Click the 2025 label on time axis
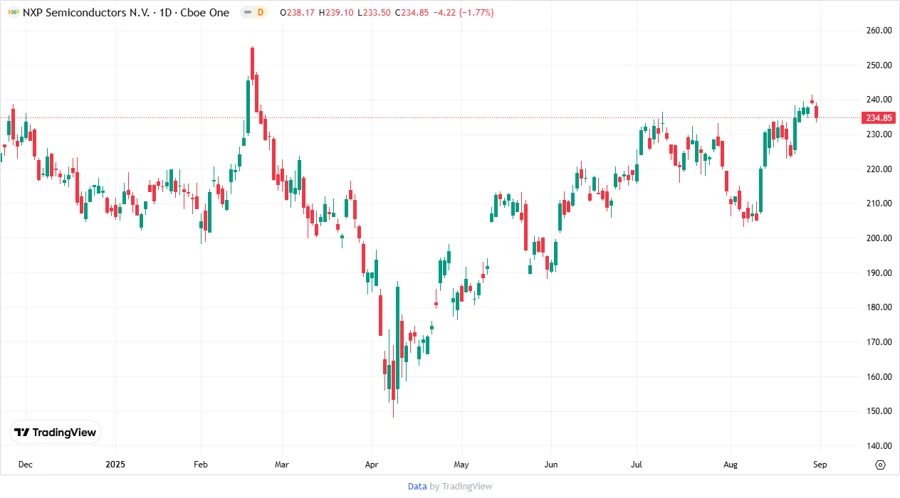900x498 pixels. (115, 465)
